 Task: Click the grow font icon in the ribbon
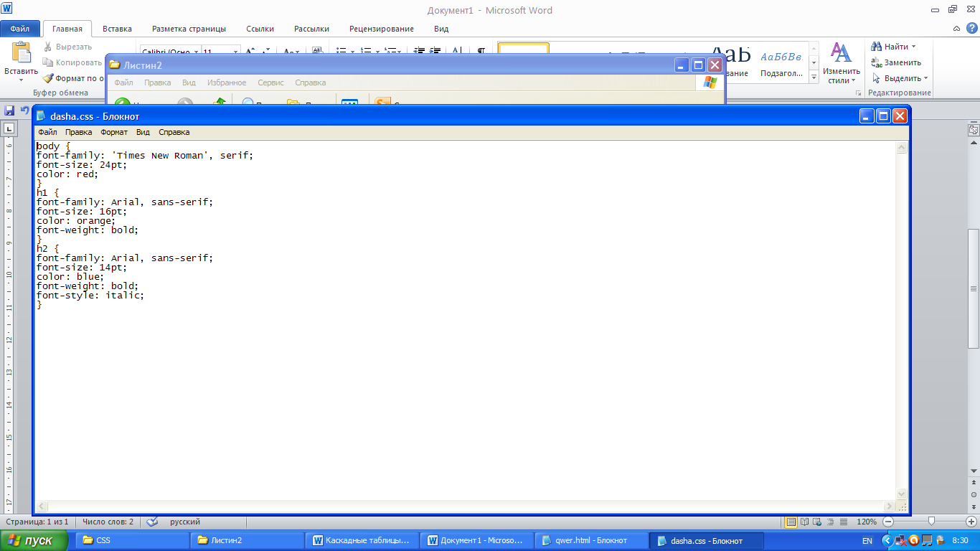(250, 52)
